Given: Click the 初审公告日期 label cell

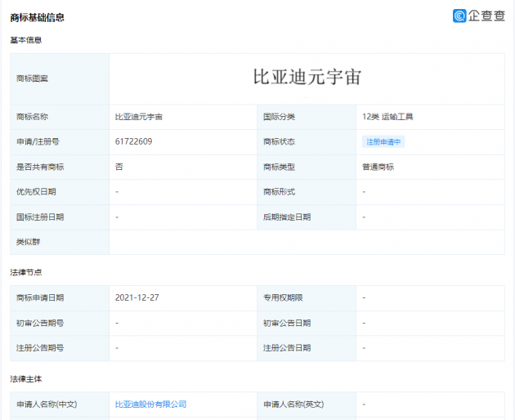Looking at the screenshot, I should point(307,323).
